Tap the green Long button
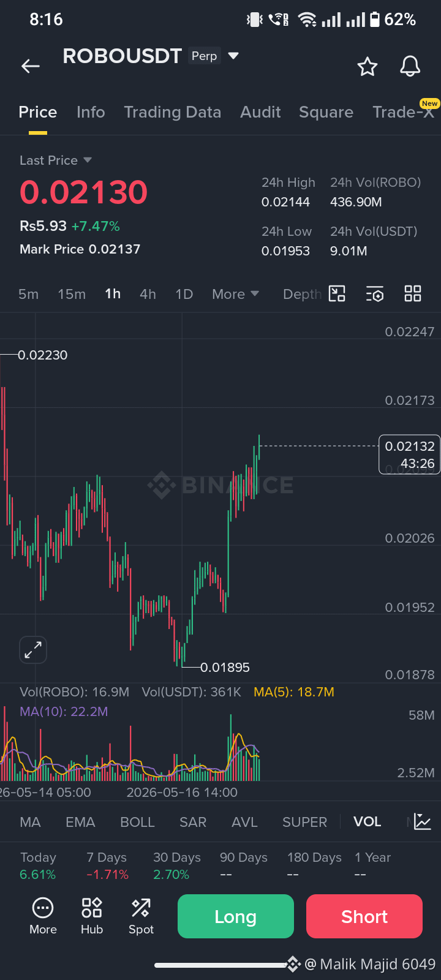This screenshot has height=980, width=441. (236, 916)
